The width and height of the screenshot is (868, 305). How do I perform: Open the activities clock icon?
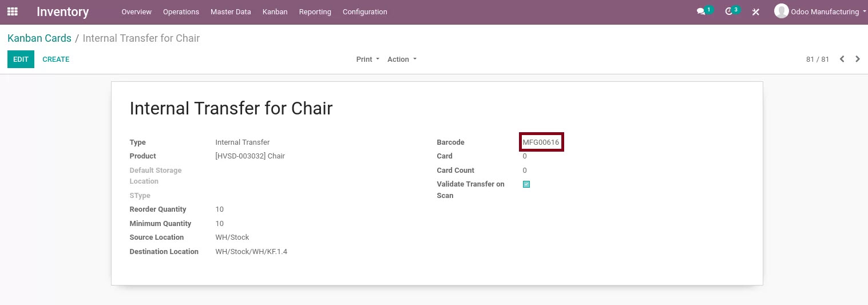(x=728, y=11)
